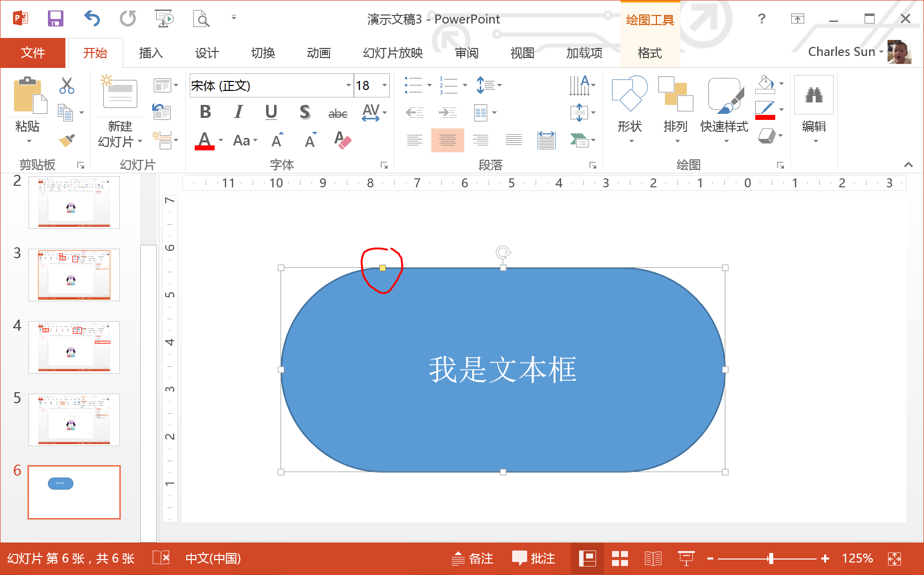Copy the selection
Viewport: 924px width, 575px height.
point(65,112)
